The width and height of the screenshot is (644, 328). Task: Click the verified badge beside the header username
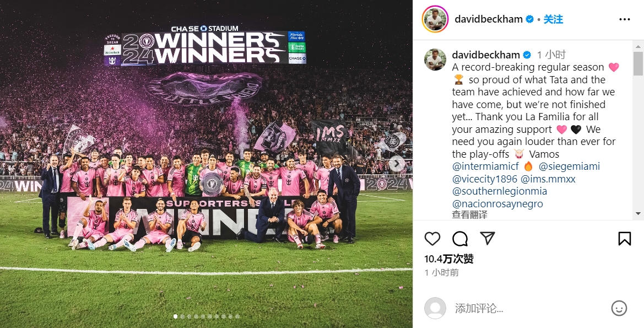(530, 19)
